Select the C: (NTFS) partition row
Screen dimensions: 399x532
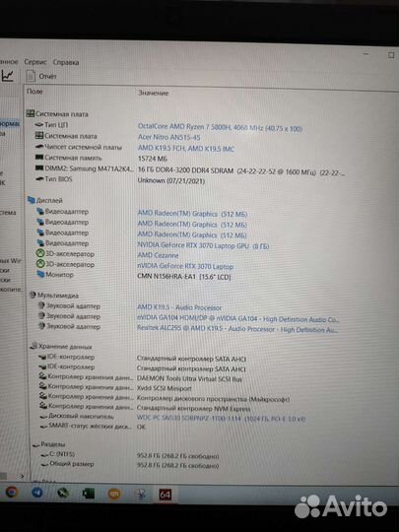pyautogui.click(x=130, y=454)
